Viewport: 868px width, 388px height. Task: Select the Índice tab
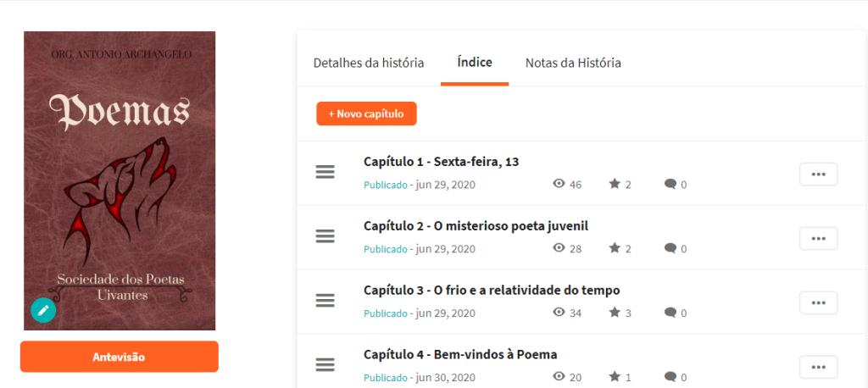475,63
